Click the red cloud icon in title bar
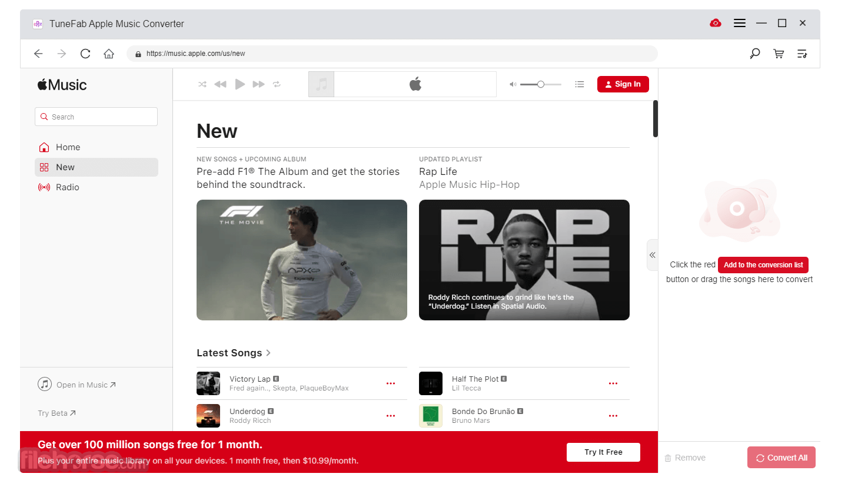This screenshot has height=490, width=868. [716, 23]
